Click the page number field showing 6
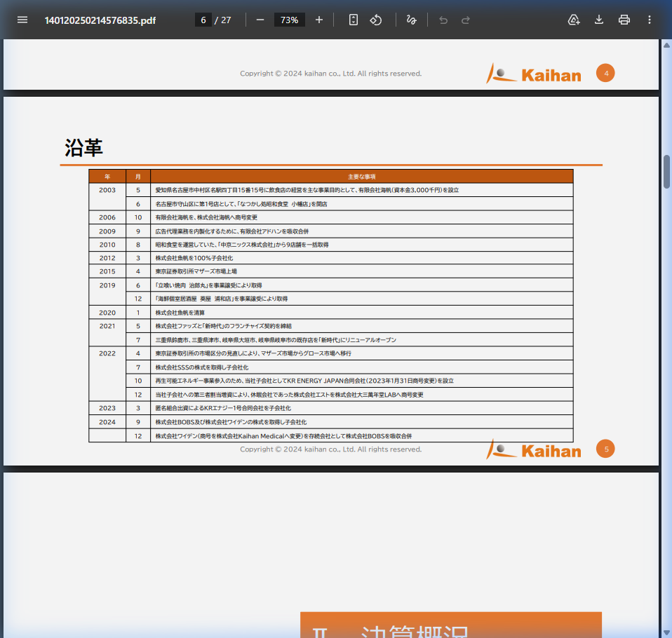The height and width of the screenshot is (638, 672). pos(203,20)
